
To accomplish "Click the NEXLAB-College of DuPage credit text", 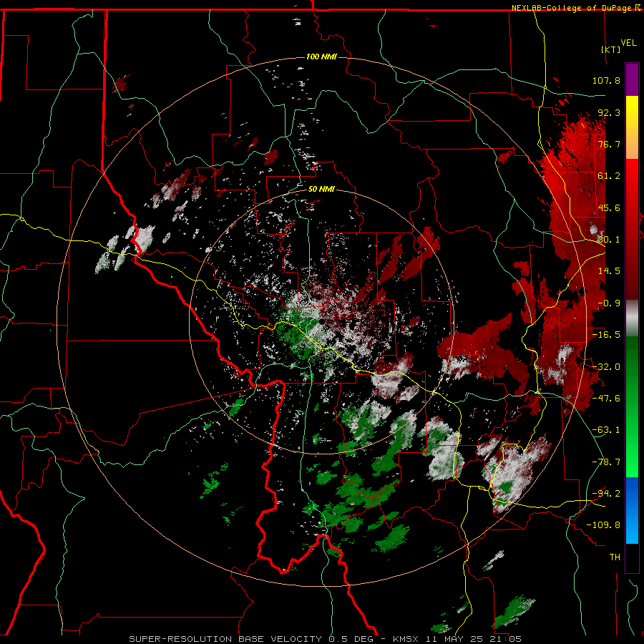I will 572,8.
